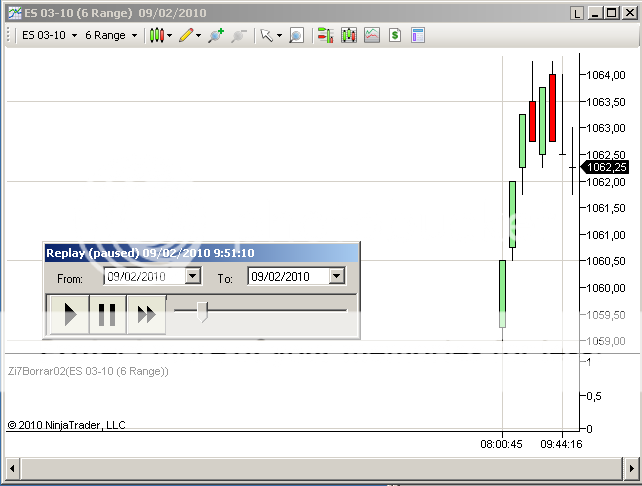Click the L link button in title bar
The width and height of the screenshot is (642, 486).
click(577, 13)
